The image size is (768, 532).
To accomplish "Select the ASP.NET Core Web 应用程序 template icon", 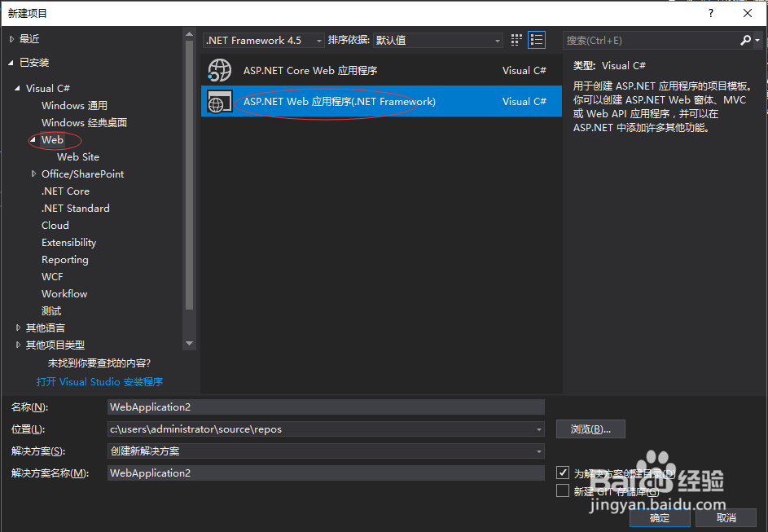I will coord(220,71).
